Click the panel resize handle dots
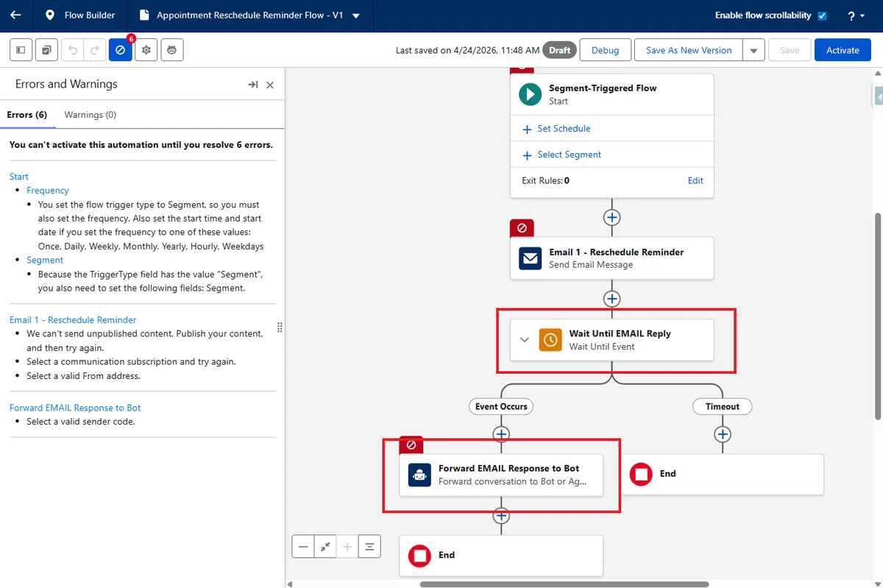 coord(280,327)
